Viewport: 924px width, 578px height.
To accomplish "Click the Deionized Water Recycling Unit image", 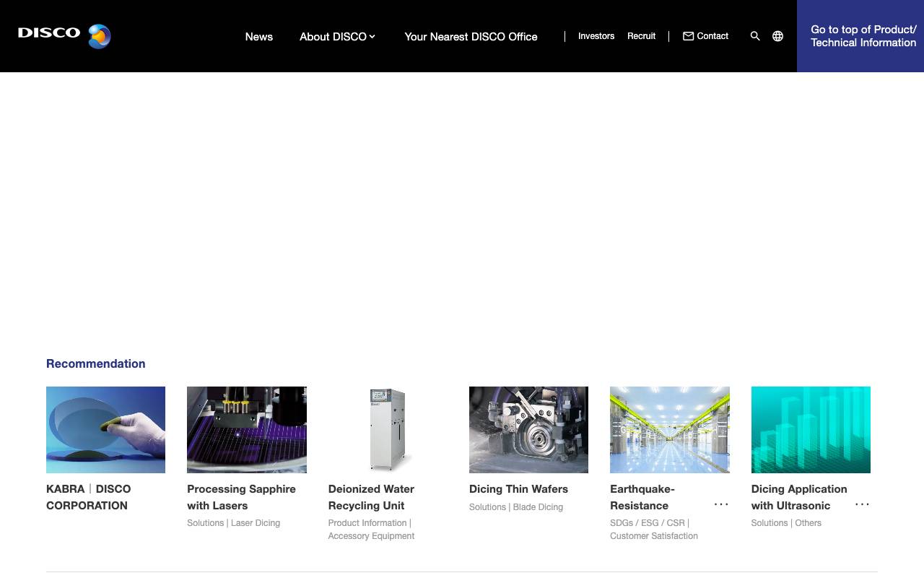I will click(388, 429).
